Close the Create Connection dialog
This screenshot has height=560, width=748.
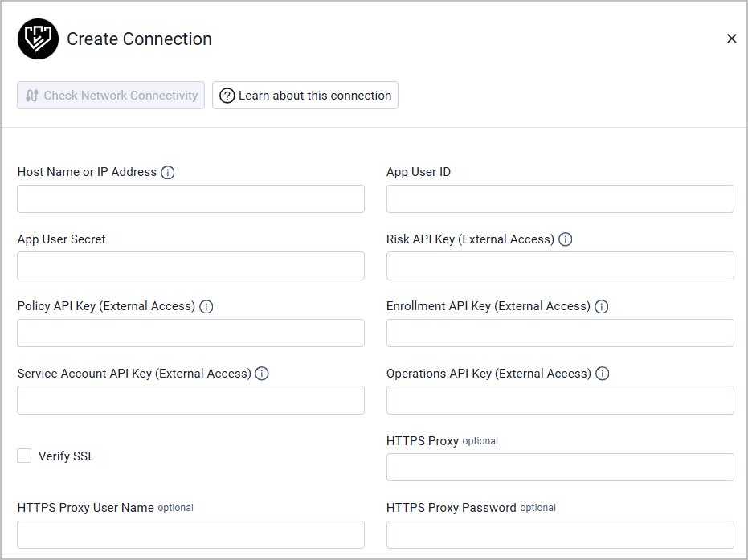731,38
